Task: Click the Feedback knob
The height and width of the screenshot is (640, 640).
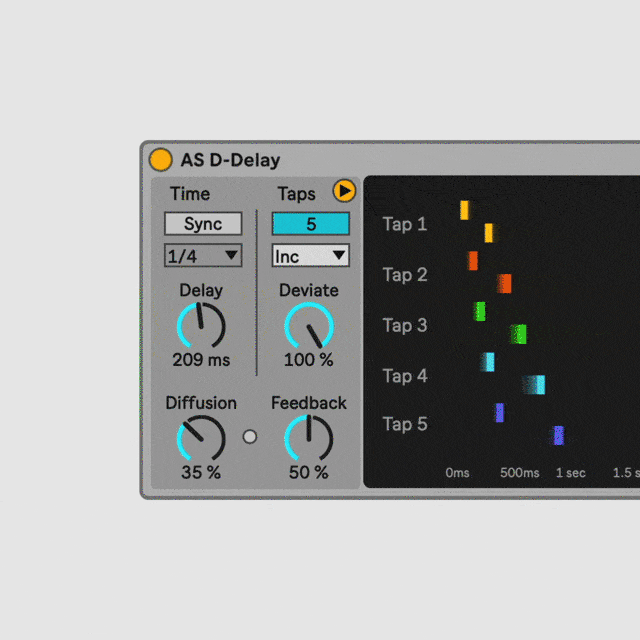Action: pyautogui.click(x=309, y=439)
